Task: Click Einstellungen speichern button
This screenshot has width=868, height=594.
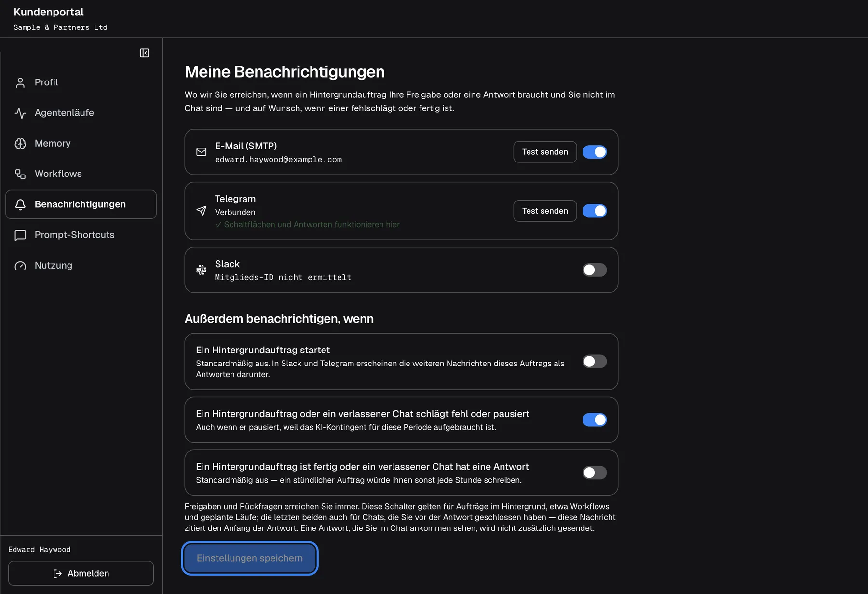Action: click(x=250, y=558)
